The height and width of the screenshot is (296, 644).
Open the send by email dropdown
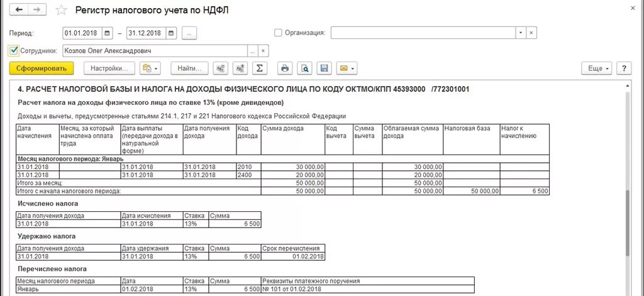[x=347, y=69]
